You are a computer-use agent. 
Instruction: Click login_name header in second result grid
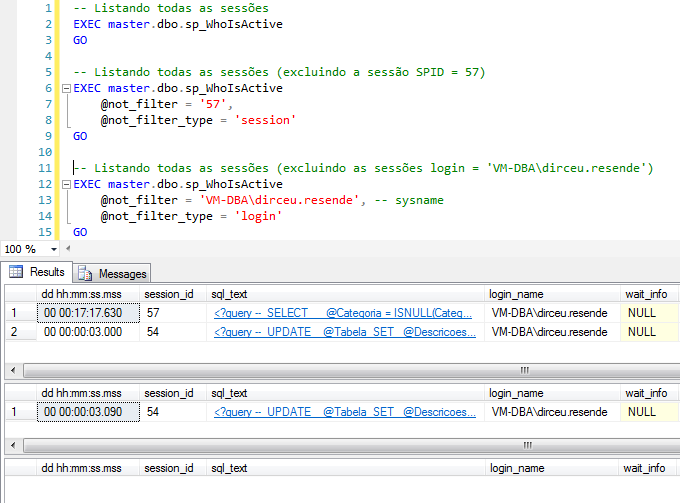tap(552, 393)
